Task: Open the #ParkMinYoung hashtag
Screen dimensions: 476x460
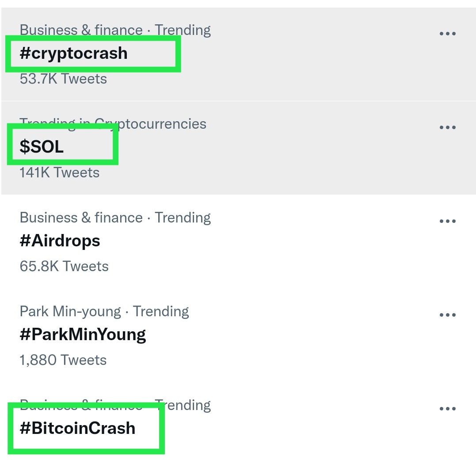Action: click(x=83, y=335)
